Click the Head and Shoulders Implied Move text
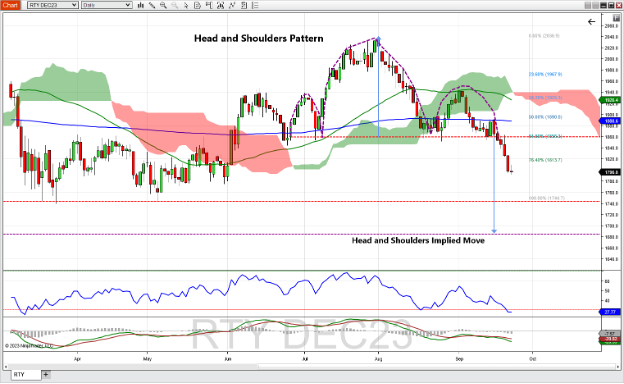Viewport: 624px width, 384px height. (418, 240)
